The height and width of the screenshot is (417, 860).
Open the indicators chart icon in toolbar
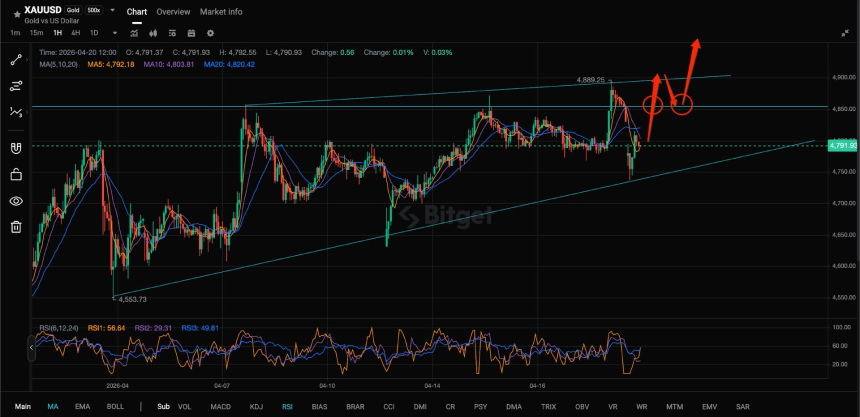coord(134,33)
